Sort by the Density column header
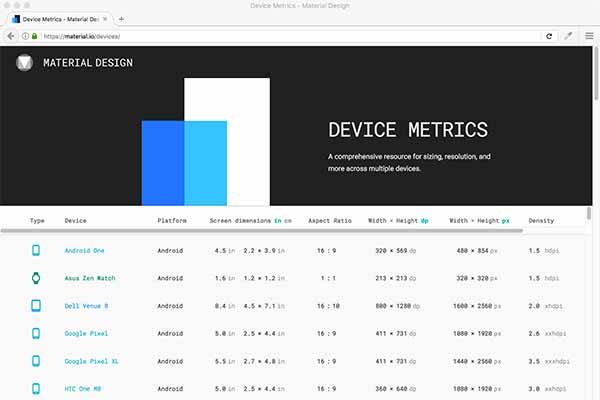This screenshot has height=400, width=600. tap(541, 220)
